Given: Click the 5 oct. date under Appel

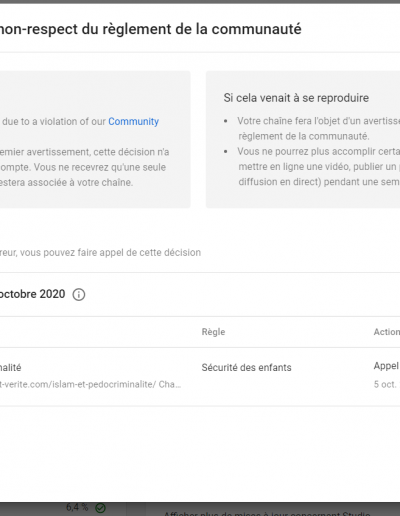Looking at the screenshot, I should click(x=387, y=384).
